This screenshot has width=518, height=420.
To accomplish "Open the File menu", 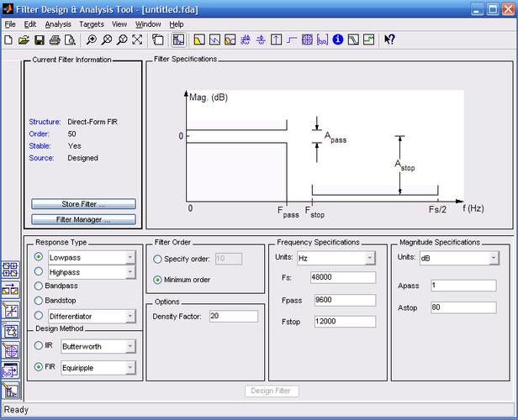I will [x=10, y=24].
